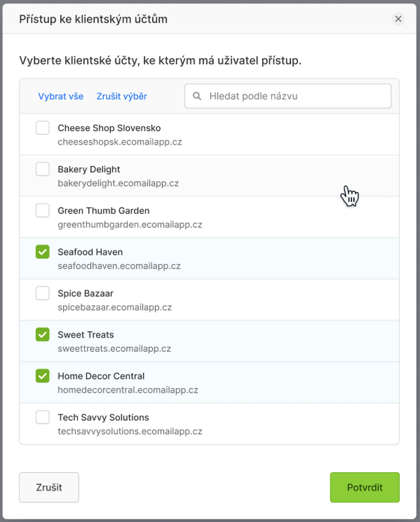Enable access for Bakery Delight
Image resolution: width=420 pixels, height=522 pixels.
pyautogui.click(x=43, y=169)
